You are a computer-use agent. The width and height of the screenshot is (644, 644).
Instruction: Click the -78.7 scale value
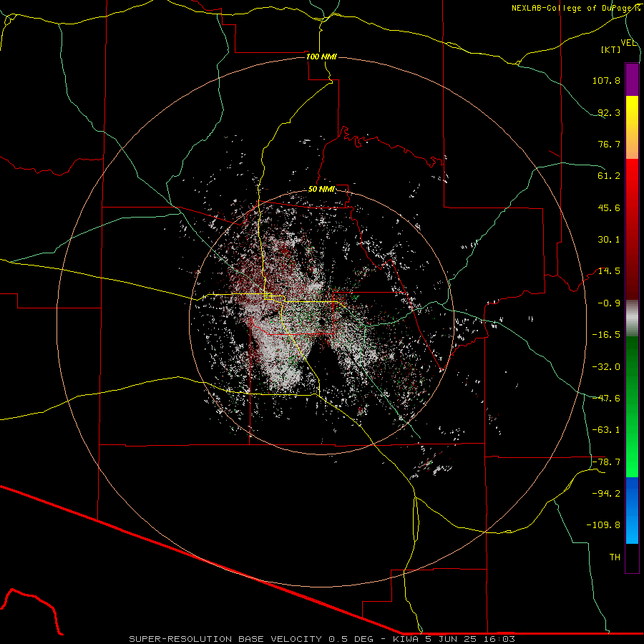(606, 462)
